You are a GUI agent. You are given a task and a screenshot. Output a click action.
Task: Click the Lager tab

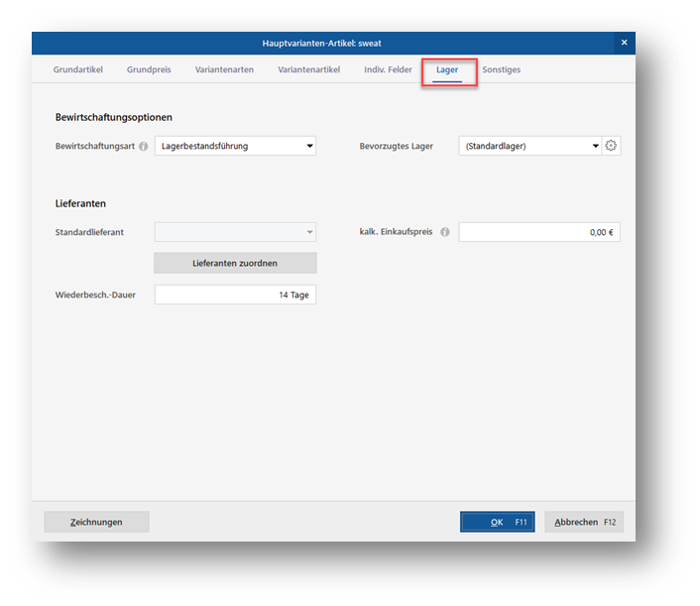(x=447, y=70)
